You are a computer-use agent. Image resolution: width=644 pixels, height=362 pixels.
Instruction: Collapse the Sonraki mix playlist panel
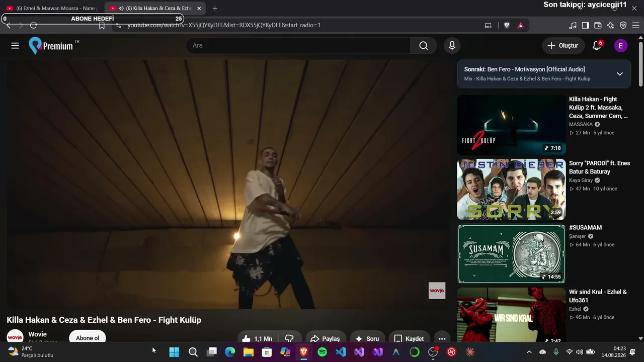[620, 74]
